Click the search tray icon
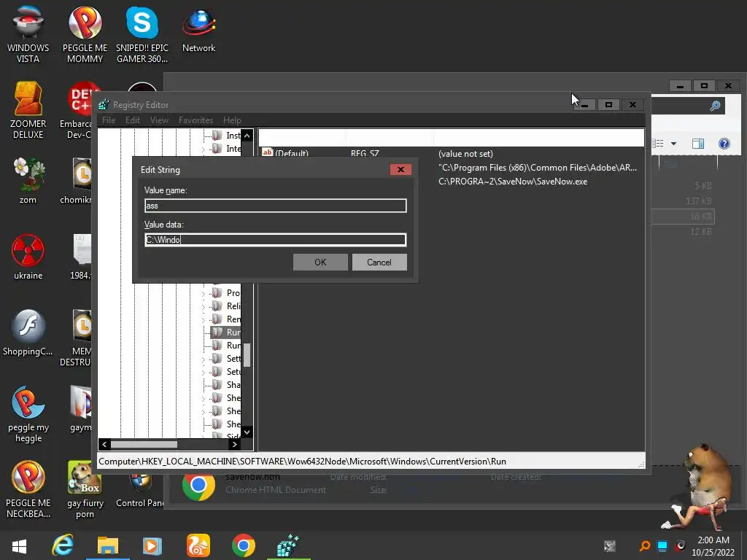The height and width of the screenshot is (560, 747). coord(645,545)
